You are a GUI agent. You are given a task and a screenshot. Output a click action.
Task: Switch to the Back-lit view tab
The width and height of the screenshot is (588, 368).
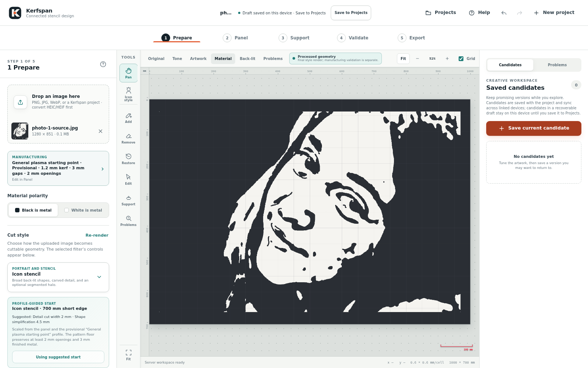click(x=247, y=59)
